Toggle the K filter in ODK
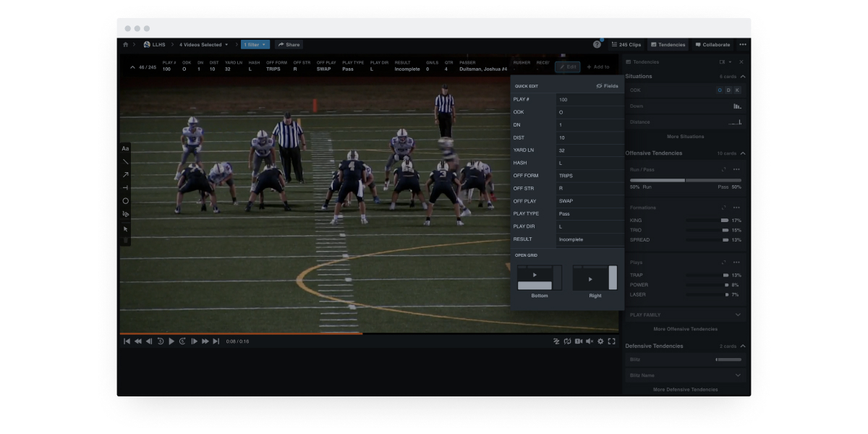Image resolution: width=868 pixels, height=434 pixels. 737,90
